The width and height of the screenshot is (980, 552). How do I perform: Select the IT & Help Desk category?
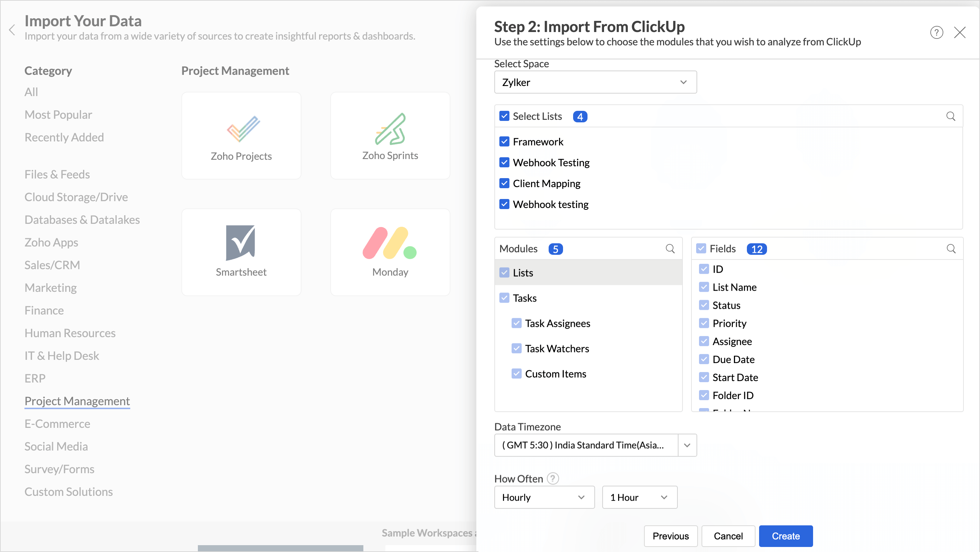(x=62, y=356)
